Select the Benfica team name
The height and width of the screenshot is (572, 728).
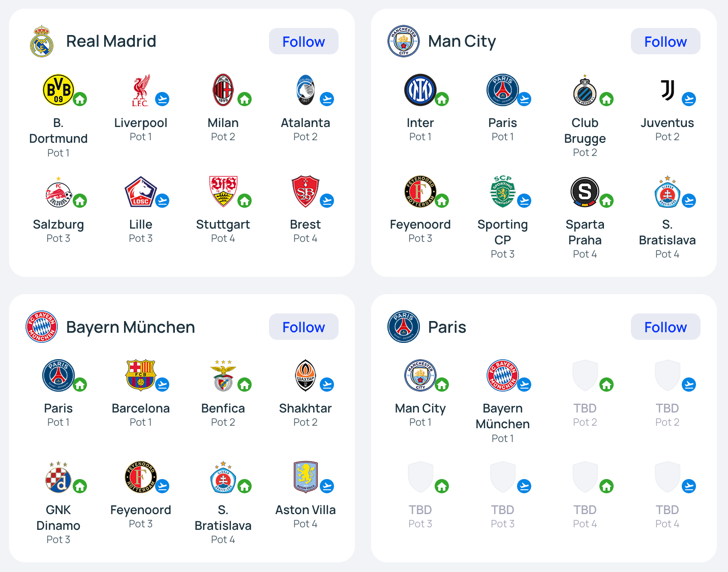pyautogui.click(x=223, y=408)
